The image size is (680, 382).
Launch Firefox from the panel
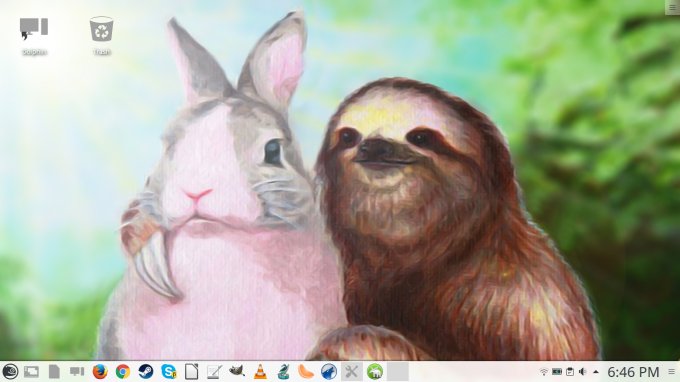coord(100,372)
